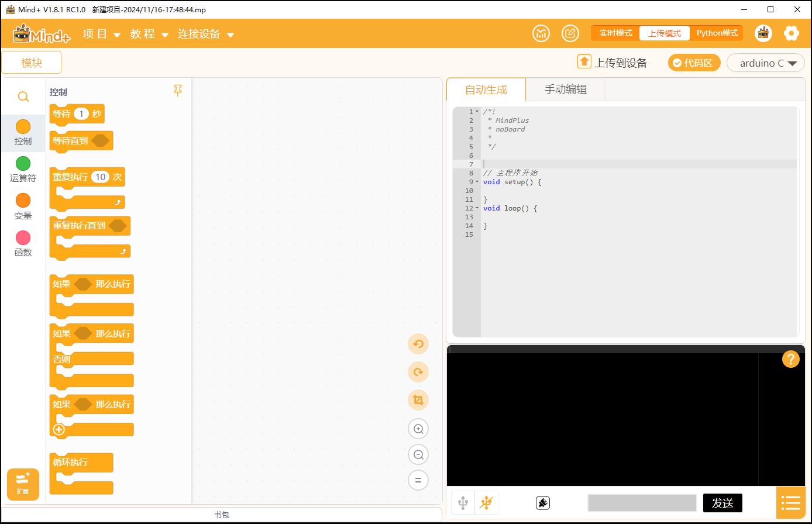Add a branch with the plus icon on the 如果 block
The height and width of the screenshot is (524, 812).
coord(59,430)
